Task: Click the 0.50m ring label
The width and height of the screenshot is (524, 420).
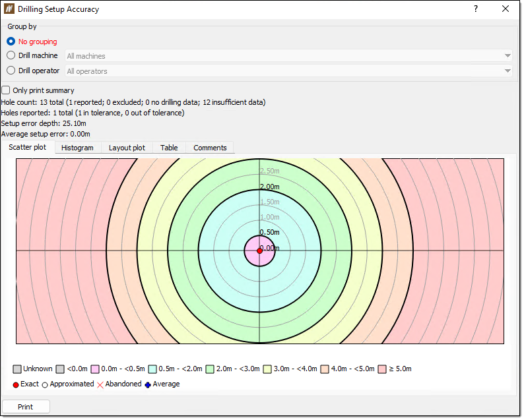Action: [270, 233]
